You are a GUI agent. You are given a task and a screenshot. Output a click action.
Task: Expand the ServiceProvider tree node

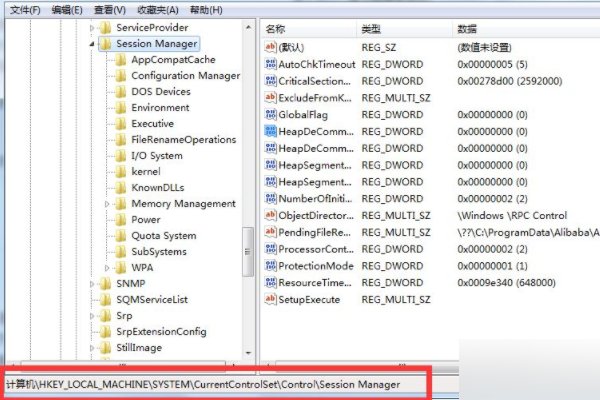[92, 28]
